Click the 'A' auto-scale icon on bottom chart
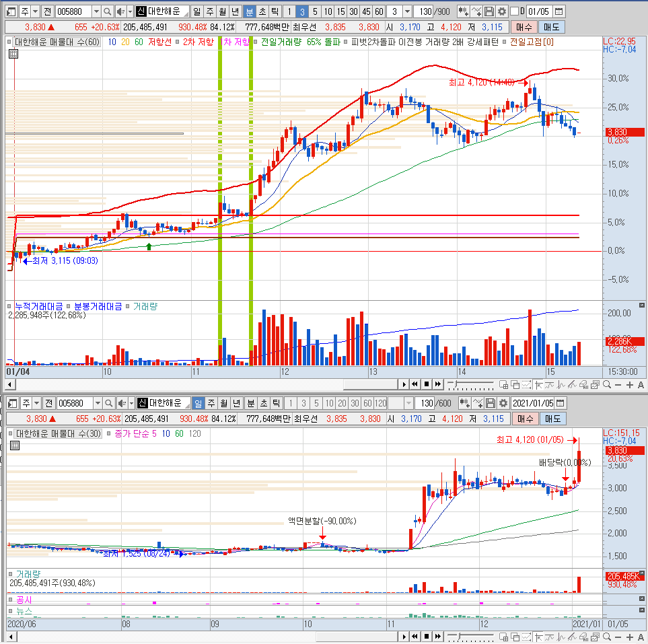Screen dimensions: 648x644 (641, 637)
